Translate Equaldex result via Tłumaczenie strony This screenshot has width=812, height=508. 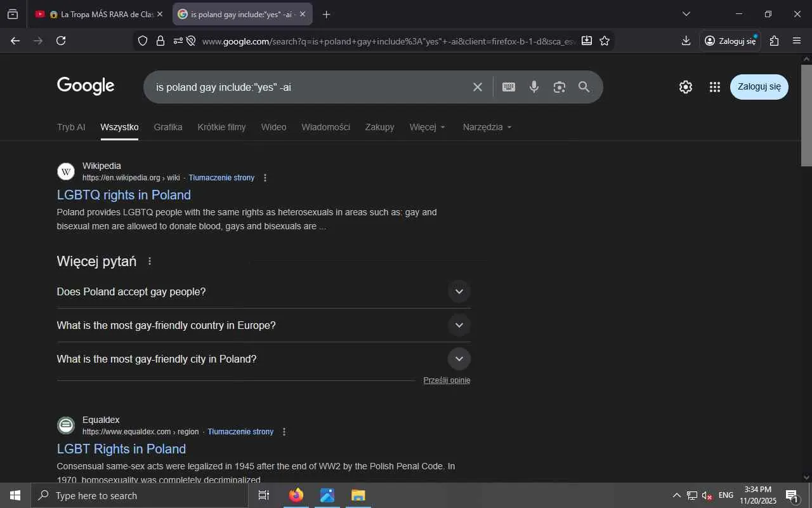[x=240, y=432]
